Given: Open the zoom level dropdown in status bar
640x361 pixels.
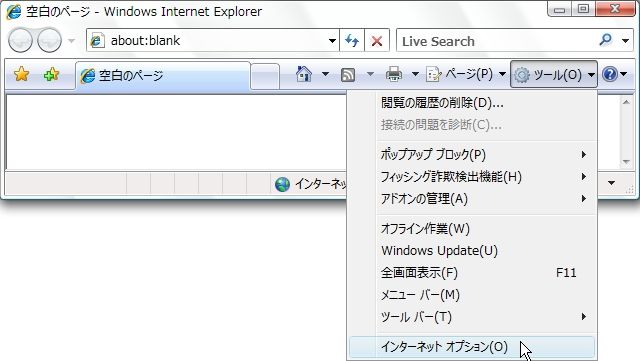Looking at the screenshot, I should coord(611,183).
